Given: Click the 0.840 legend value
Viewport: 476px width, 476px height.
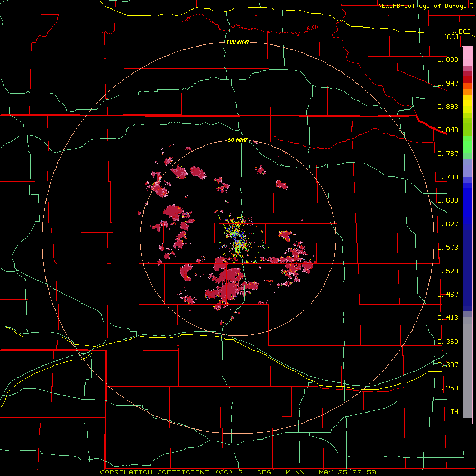Looking at the screenshot, I should 448,130.
